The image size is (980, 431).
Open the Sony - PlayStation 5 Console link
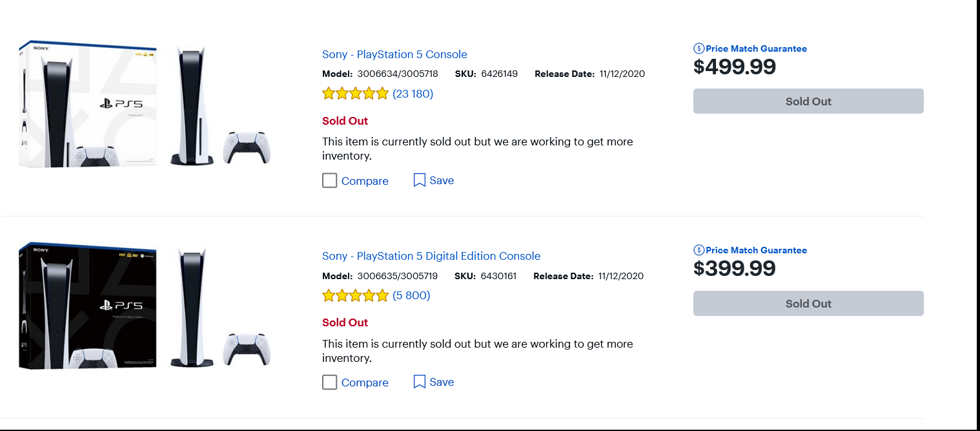coord(394,54)
